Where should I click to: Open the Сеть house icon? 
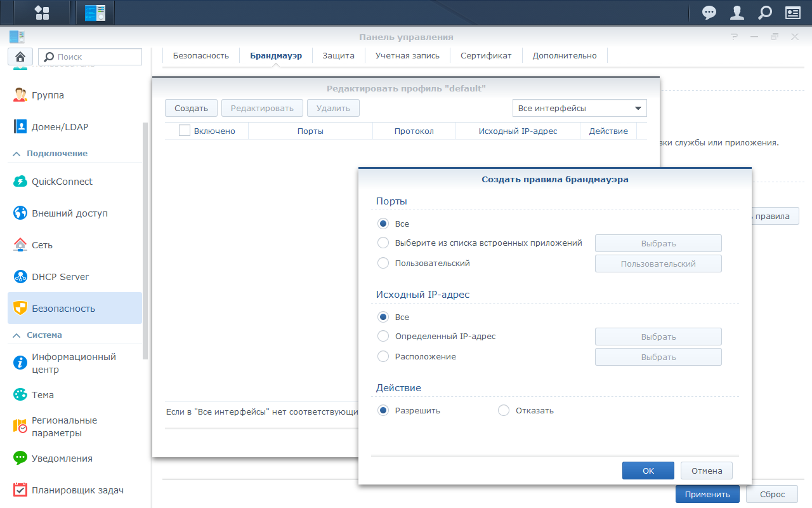click(20, 245)
